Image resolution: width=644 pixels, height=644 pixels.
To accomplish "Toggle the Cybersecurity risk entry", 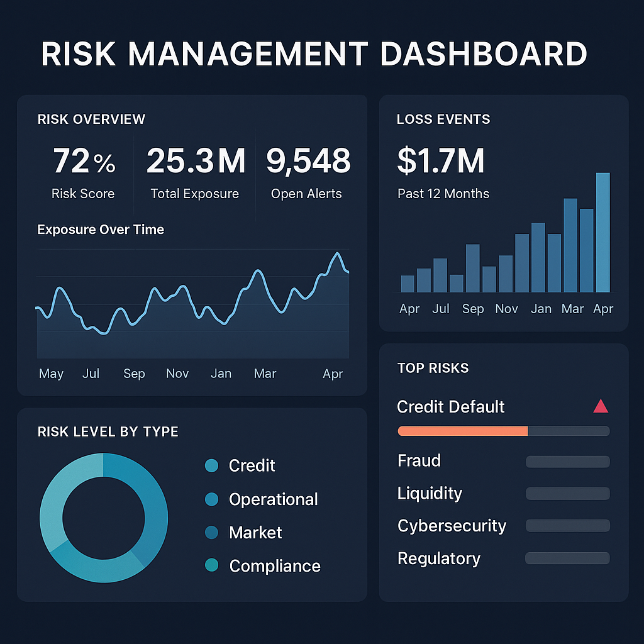I will pyautogui.click(x=452, y=526).
